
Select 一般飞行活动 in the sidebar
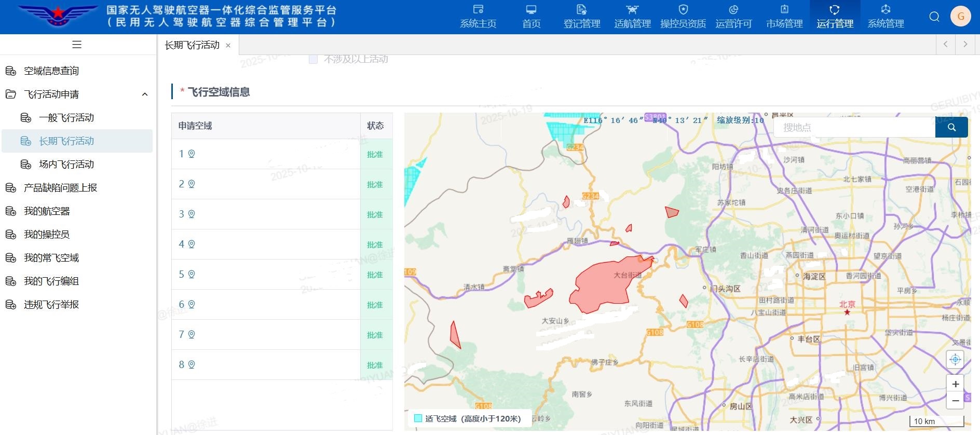pos(66,118)
